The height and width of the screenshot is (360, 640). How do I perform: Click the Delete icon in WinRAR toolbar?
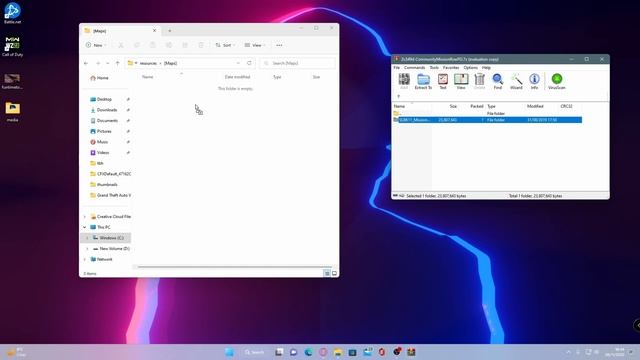pos(480,81)
